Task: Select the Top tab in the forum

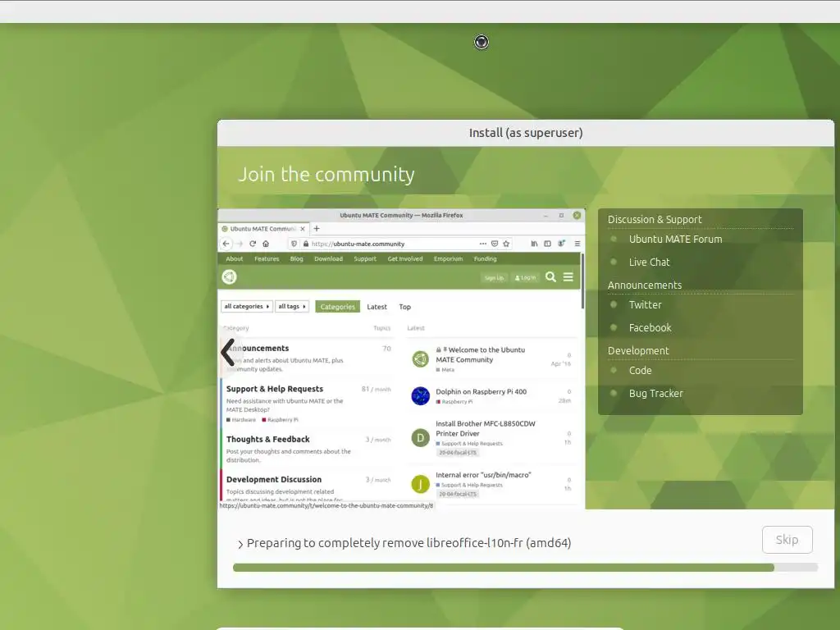Action: coord(405,307)
